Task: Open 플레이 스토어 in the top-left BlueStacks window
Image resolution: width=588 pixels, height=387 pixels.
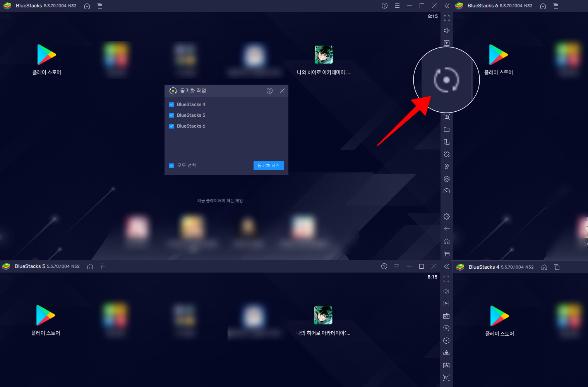Action: 47,60
